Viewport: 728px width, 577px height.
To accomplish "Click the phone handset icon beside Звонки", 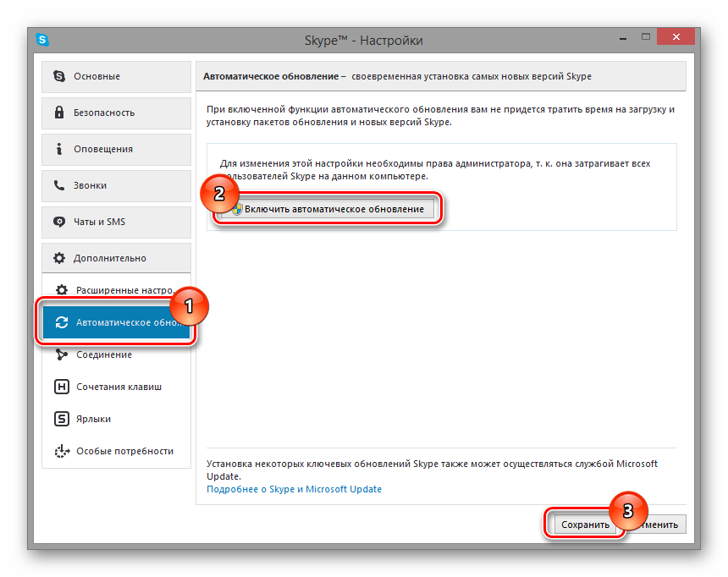I will (x=59, y=185).
